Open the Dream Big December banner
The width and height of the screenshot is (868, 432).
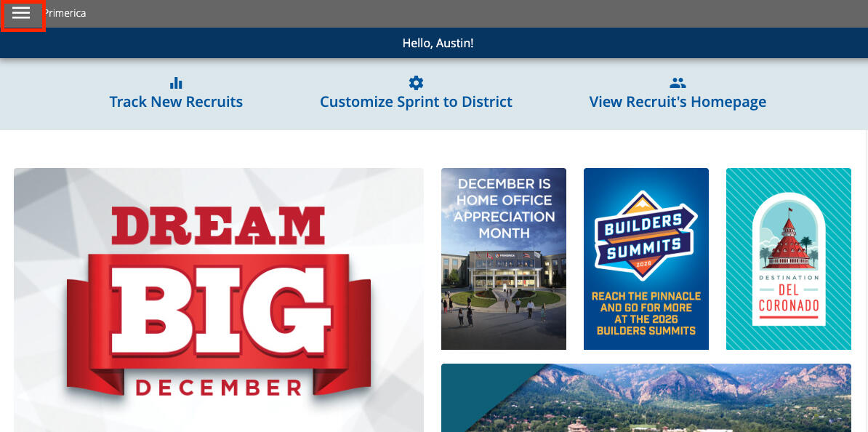tap(219, 300)
